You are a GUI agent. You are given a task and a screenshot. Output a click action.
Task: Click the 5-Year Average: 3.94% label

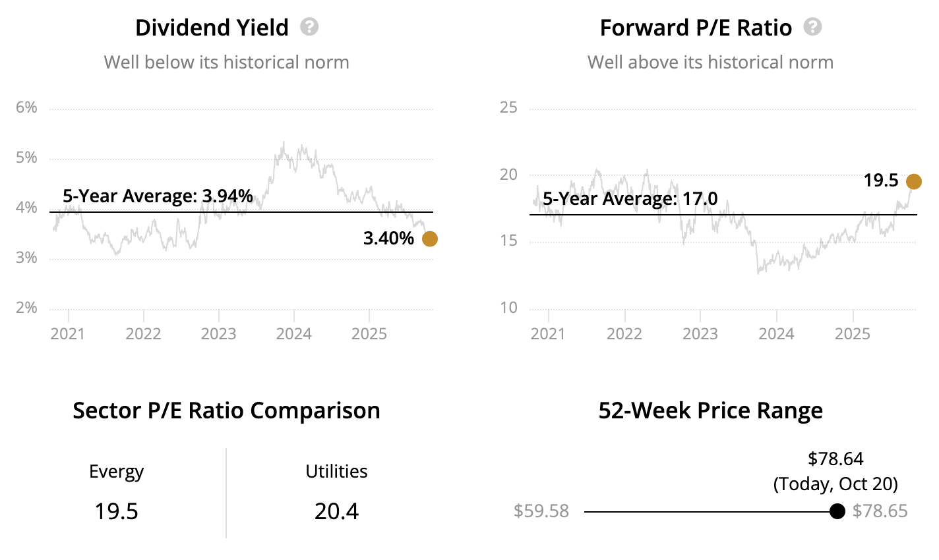pos(158,196)
